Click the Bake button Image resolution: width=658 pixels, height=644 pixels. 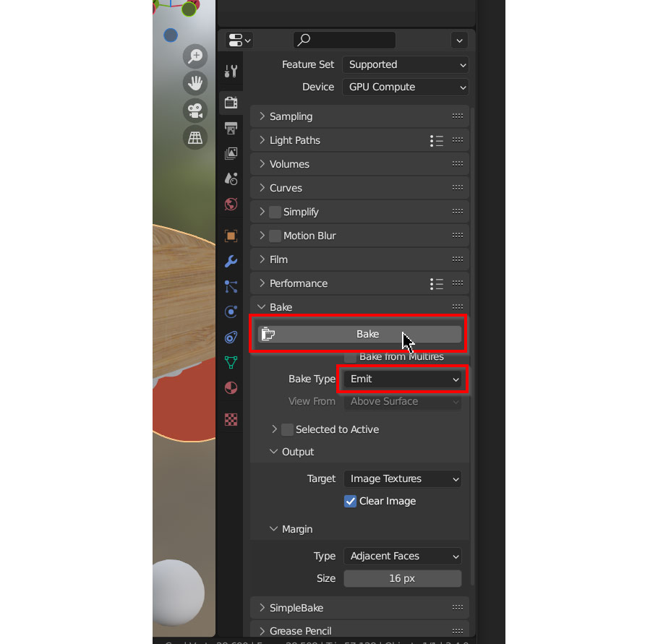click(359, 334)
